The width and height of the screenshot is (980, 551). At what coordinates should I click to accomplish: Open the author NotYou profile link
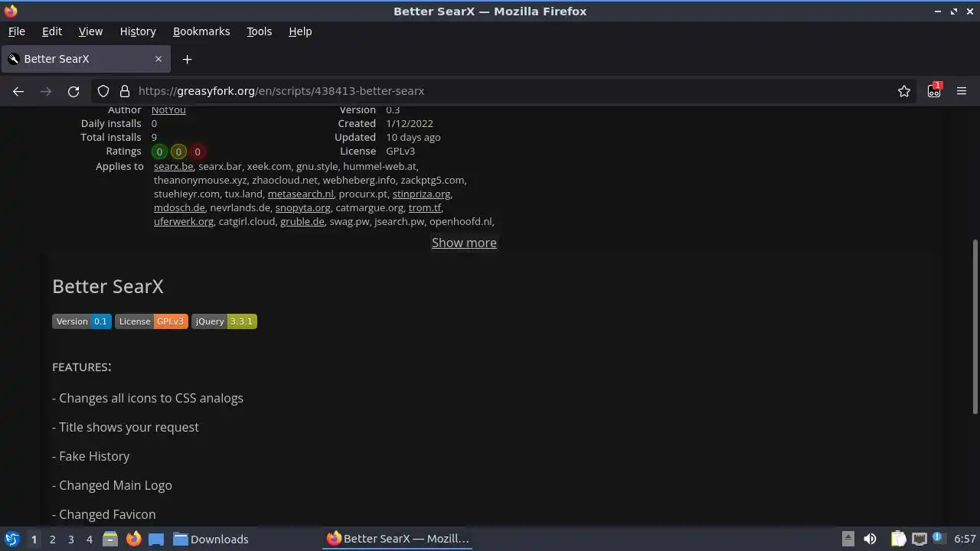[168, 109]
